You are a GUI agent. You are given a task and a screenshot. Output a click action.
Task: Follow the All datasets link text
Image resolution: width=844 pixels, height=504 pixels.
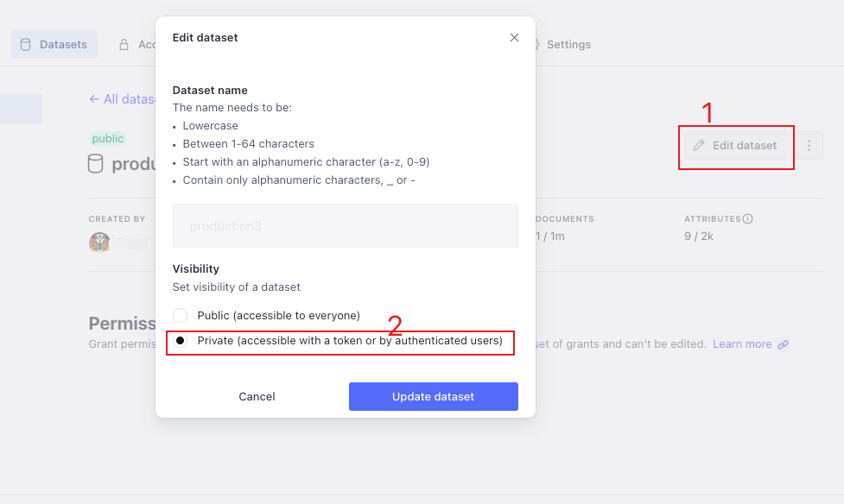point(130,99)
